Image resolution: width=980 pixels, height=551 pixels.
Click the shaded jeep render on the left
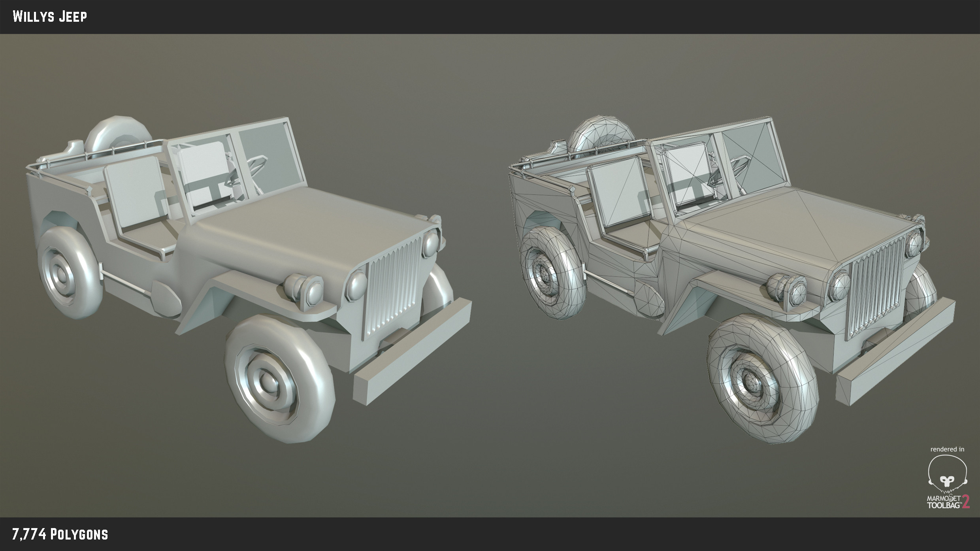click(249, 280)
